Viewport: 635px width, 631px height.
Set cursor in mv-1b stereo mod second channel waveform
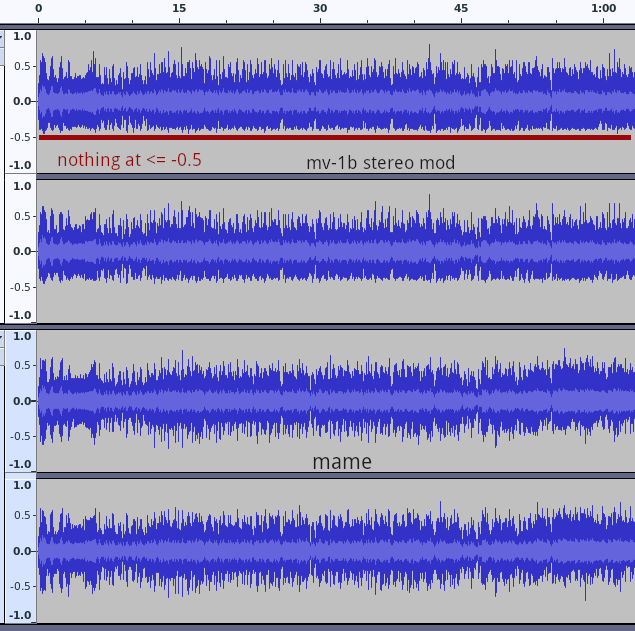(x=336, y=251)
